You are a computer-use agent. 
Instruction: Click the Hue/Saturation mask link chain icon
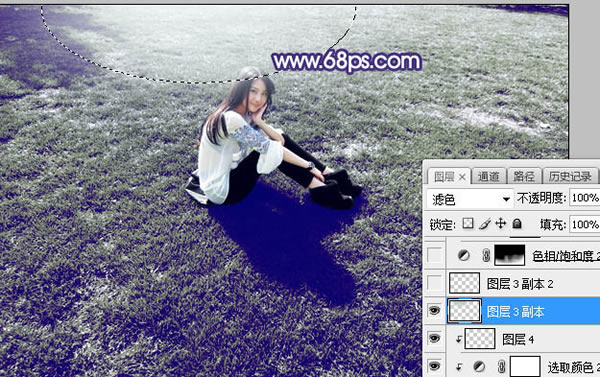[x=486, y=255]
